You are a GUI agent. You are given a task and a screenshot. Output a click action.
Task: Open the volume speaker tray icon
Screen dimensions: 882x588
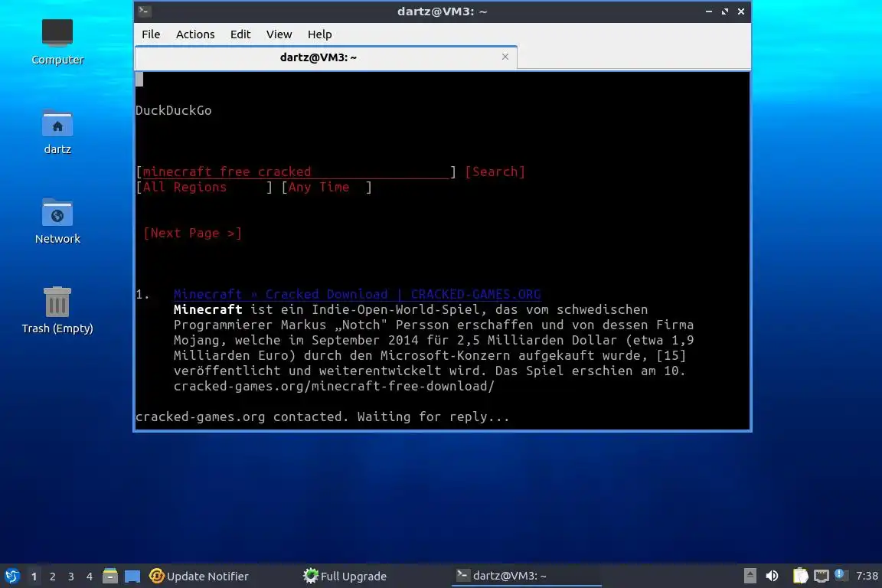click(x=773, y=576)
